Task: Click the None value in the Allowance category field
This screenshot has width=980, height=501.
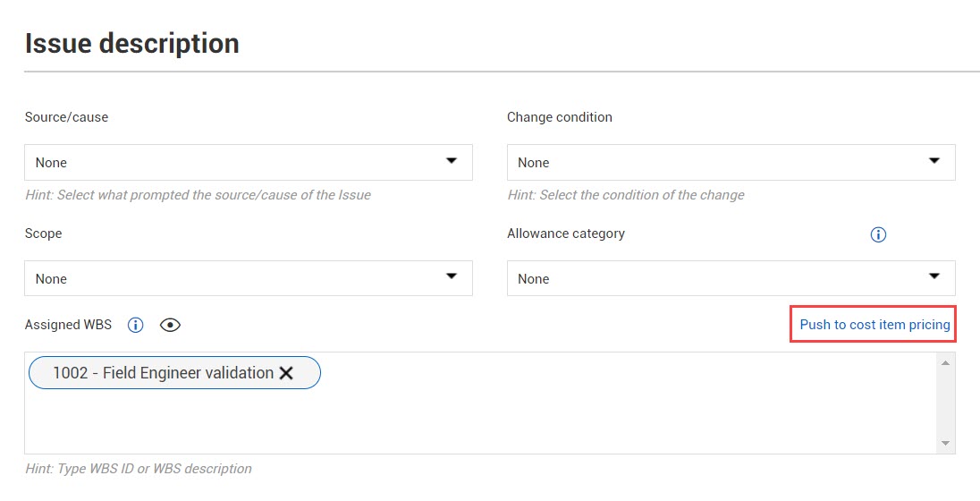Action: (x=534, y=279)
